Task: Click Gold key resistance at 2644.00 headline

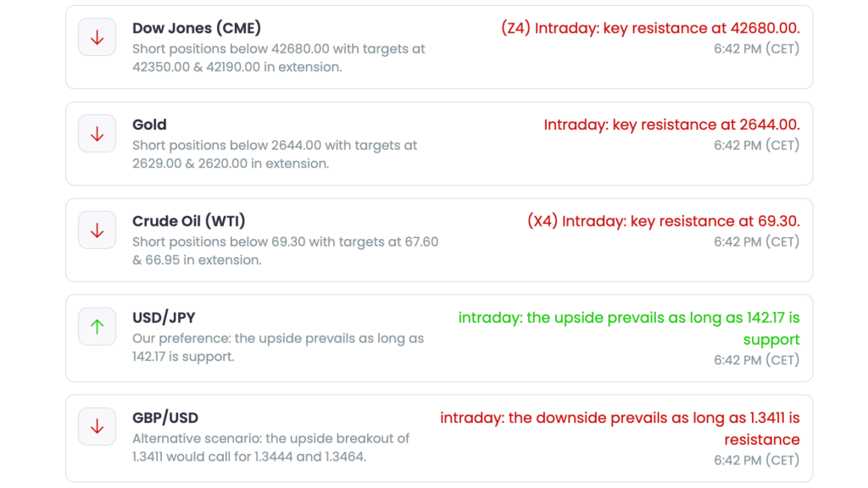Action: coord(671,125)
